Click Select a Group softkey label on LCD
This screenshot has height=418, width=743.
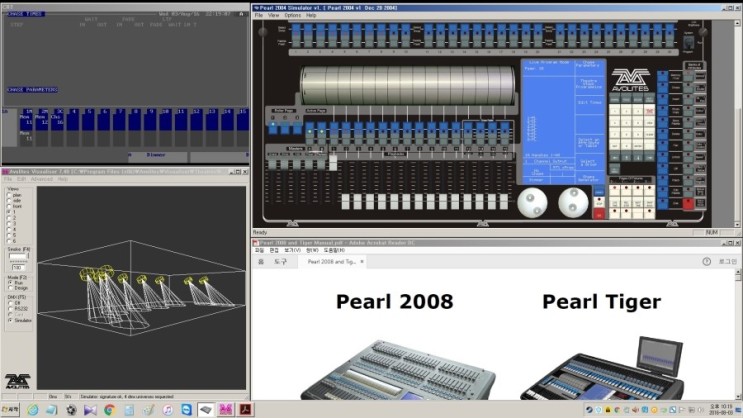(x=589, y=163)
